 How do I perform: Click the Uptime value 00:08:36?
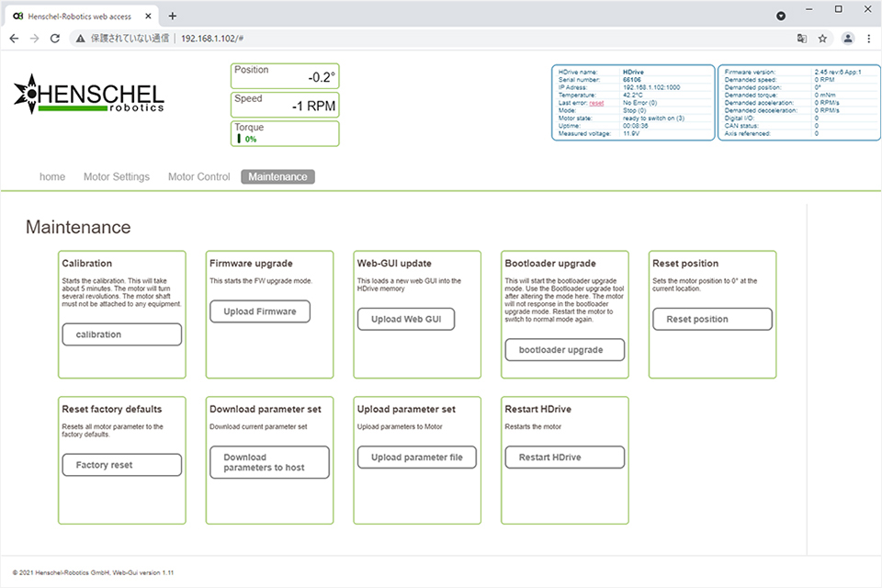coord(636,126)
